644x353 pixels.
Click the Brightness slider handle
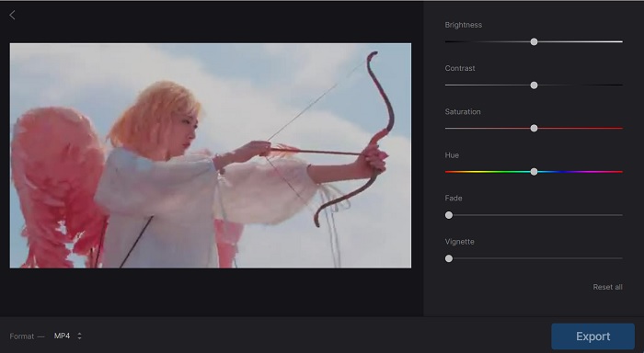coord(534,42)
